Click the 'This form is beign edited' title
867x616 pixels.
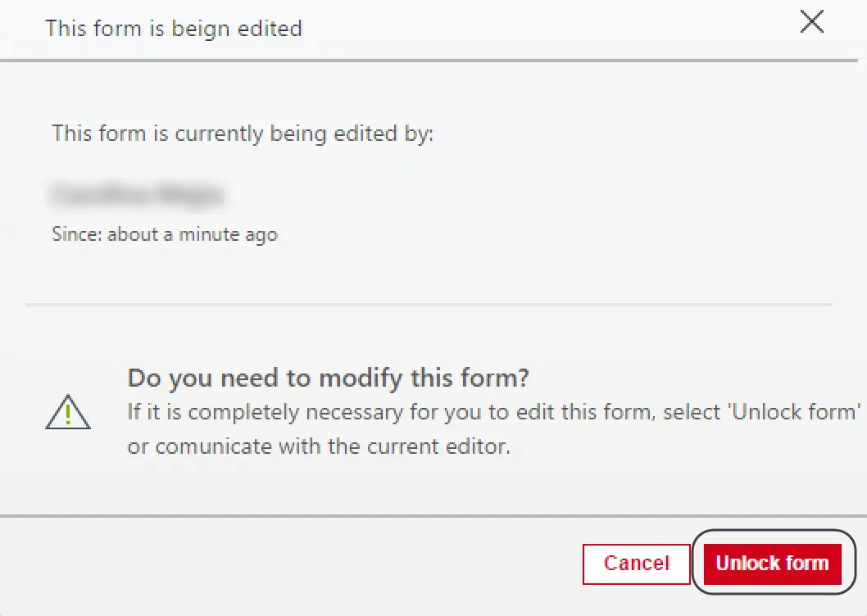[x=174, y=29]
